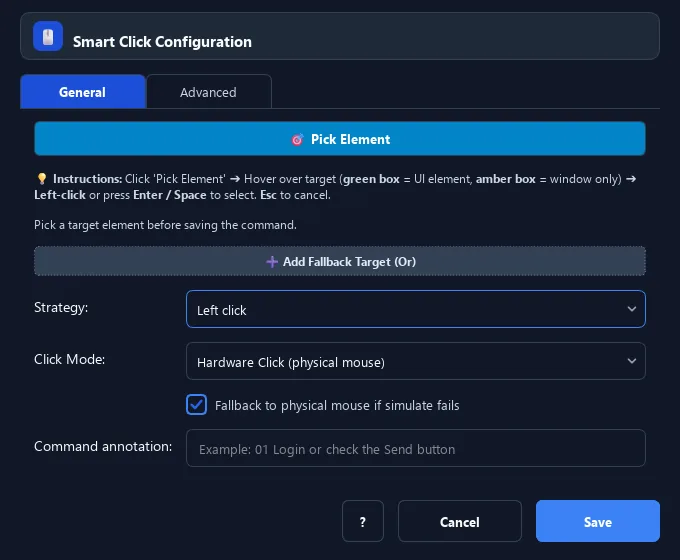
Task: Click the 'Command annotation:' label
Action: [x=103, y=446]
